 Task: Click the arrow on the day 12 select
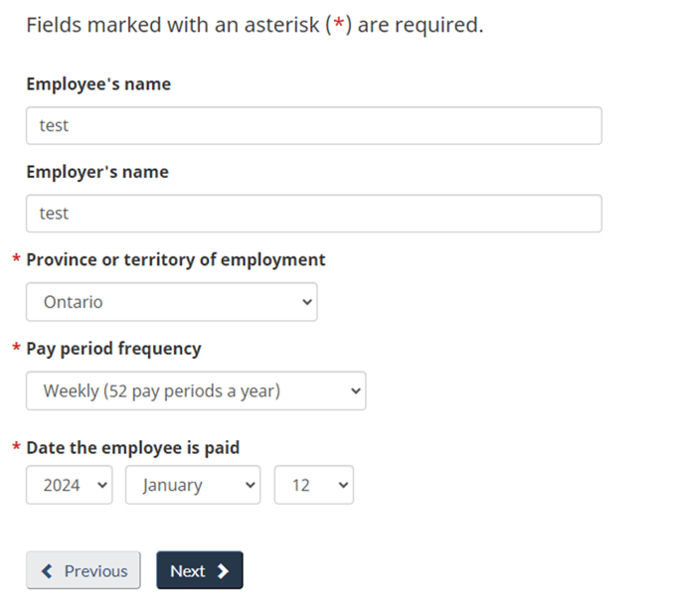(343, 485)
